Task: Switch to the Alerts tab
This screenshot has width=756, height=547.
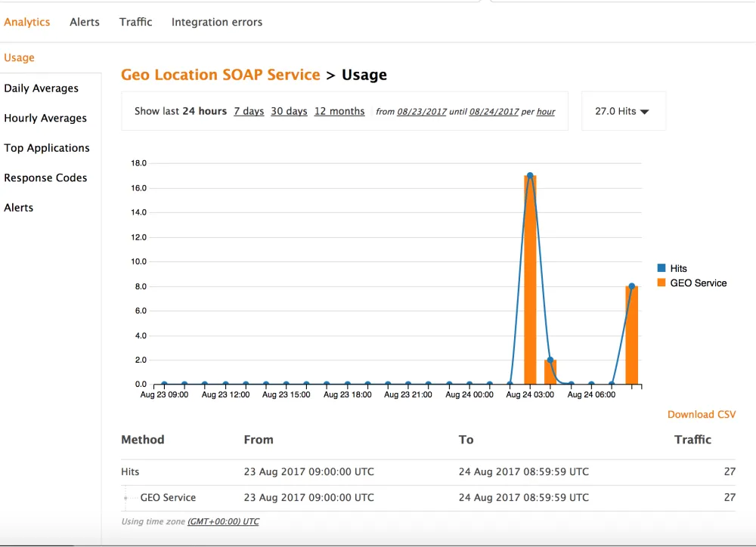Action: point(85,22)
